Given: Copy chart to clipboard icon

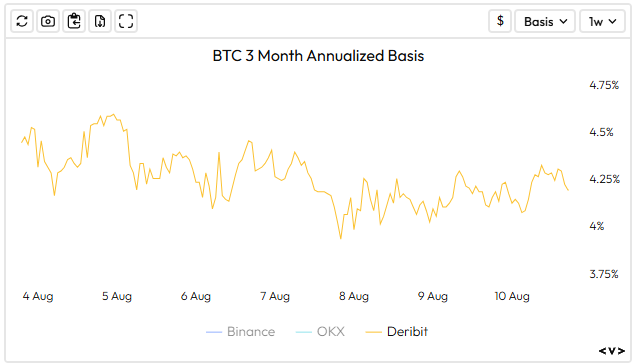Looking at the screenshot, I should (x=74, y=21).
